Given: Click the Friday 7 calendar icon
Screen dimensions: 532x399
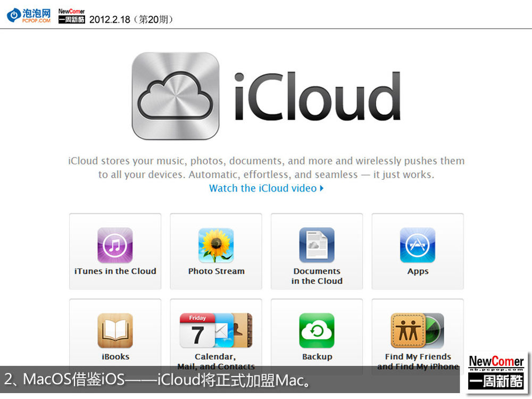Looking at the screenshot, I should [197, 330].
